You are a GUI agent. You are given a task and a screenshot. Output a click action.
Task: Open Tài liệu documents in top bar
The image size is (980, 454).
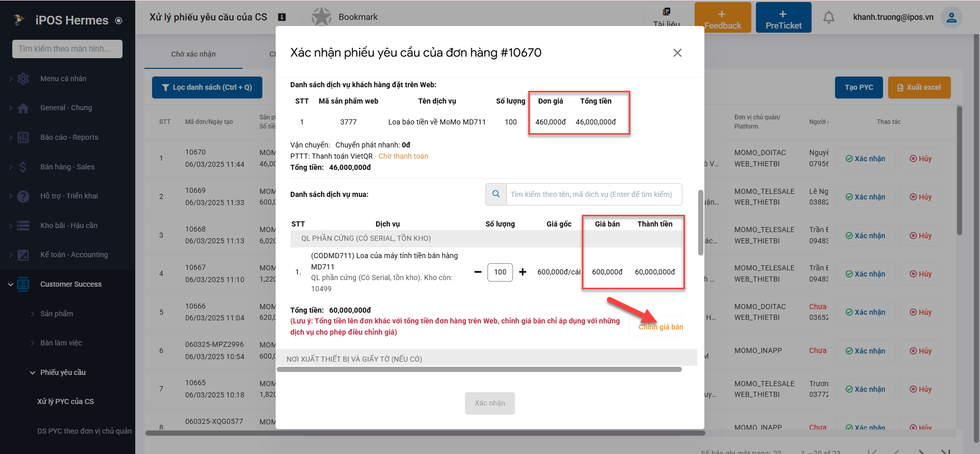pos(667,17)
